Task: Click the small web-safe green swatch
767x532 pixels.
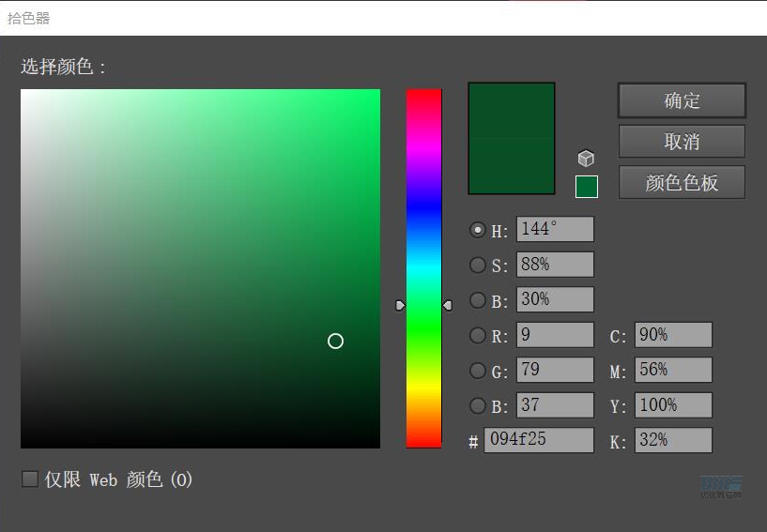Action: pyautogui.click(x=586, y=187)
